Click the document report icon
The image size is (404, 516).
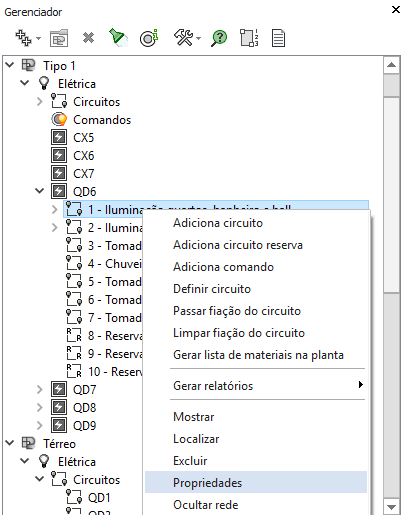coord(278,38)
